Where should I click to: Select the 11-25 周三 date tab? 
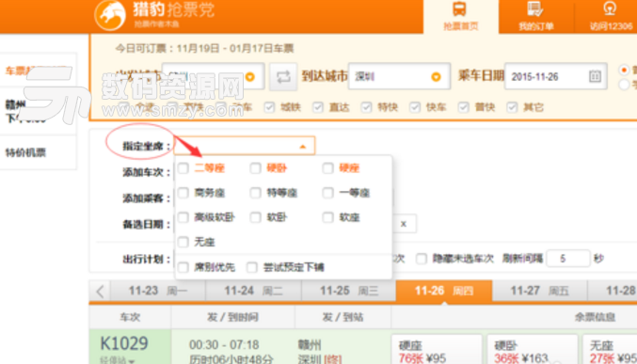point(349,291)
